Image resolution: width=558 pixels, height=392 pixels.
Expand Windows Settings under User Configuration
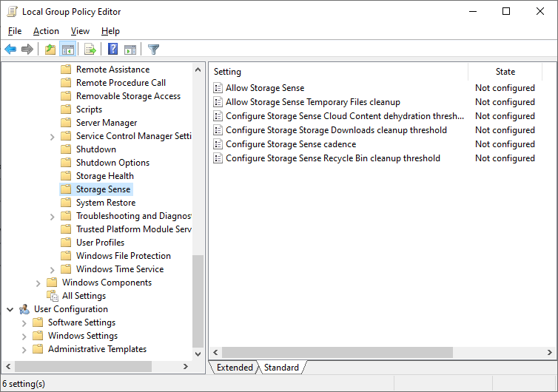24,336
